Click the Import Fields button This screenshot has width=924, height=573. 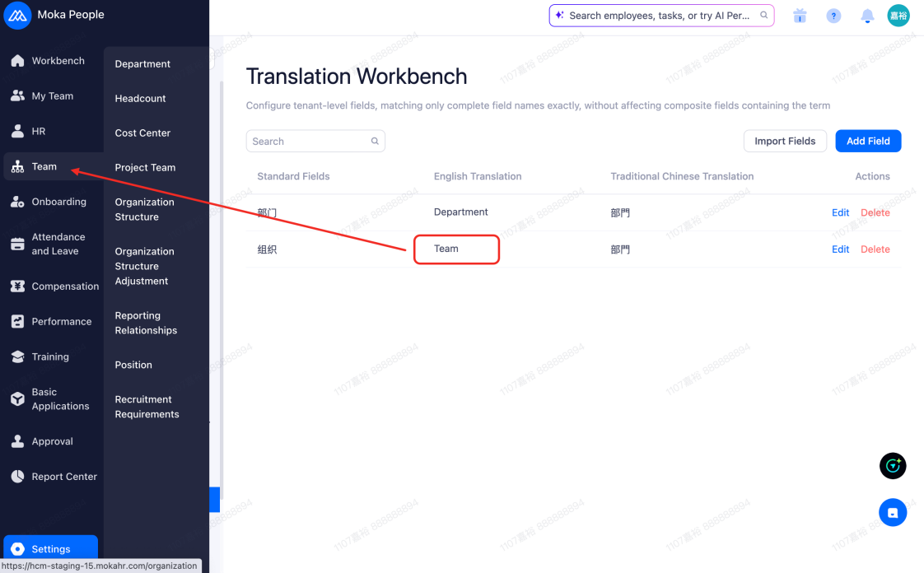(x=785, y=141)
